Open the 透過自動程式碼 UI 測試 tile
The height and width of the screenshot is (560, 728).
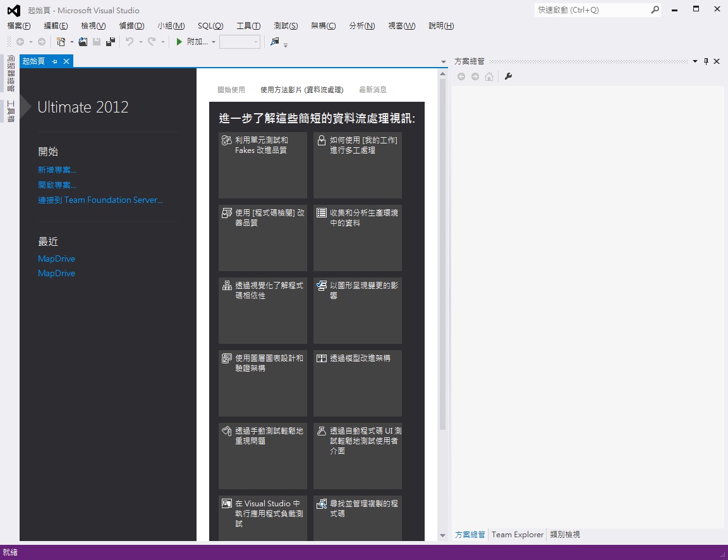tap(358, 456)
